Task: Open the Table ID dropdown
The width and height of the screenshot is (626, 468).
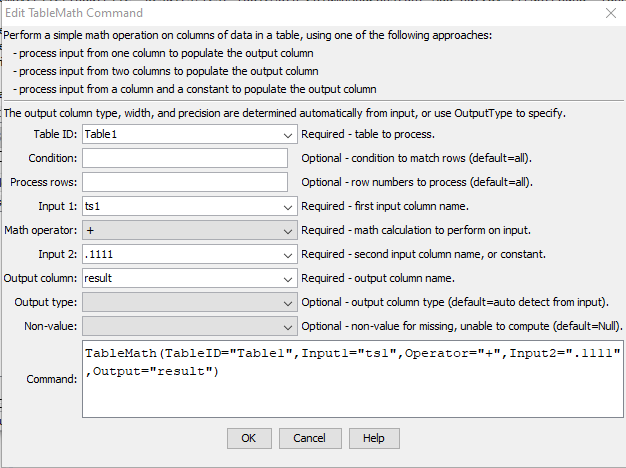Action: 287,135
